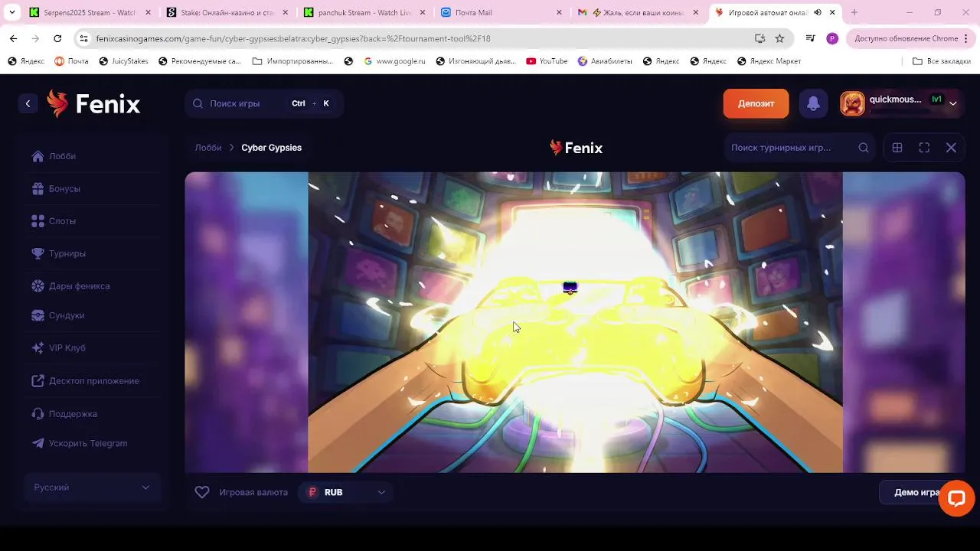The width and height of the screenshot is (980, 551).
Task: Open tab search dropdown arrow
Action: [11, 12]
